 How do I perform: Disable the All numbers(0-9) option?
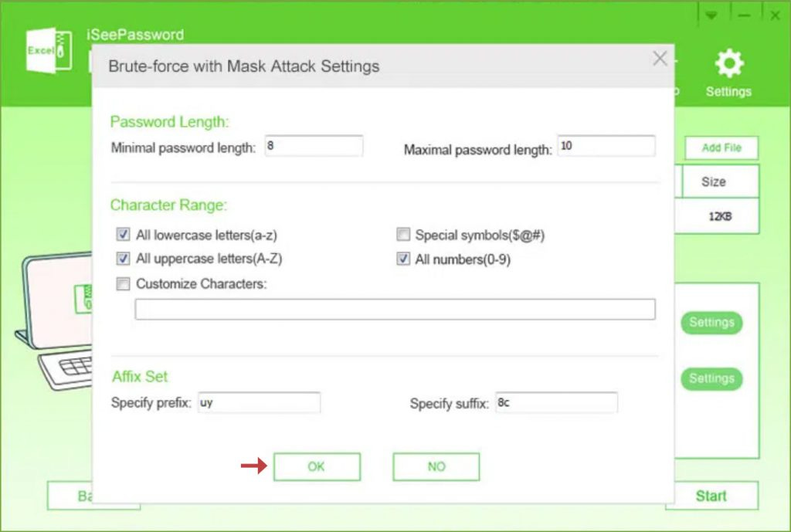[402, 259]
